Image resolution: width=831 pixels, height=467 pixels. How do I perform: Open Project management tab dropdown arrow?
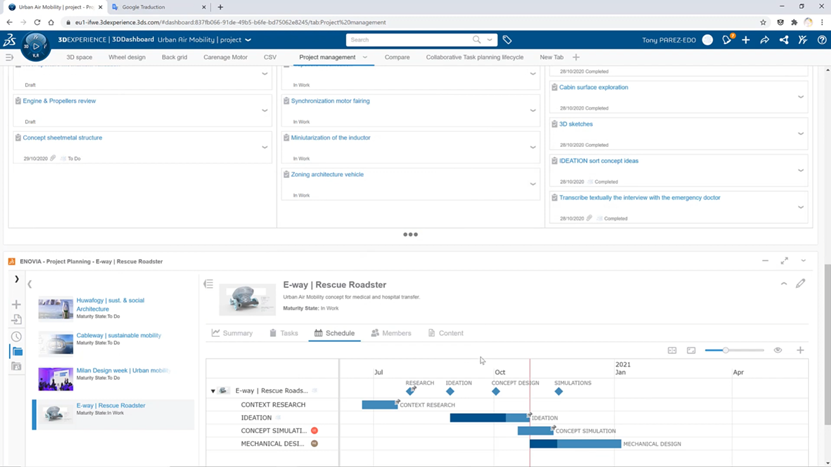365,57
